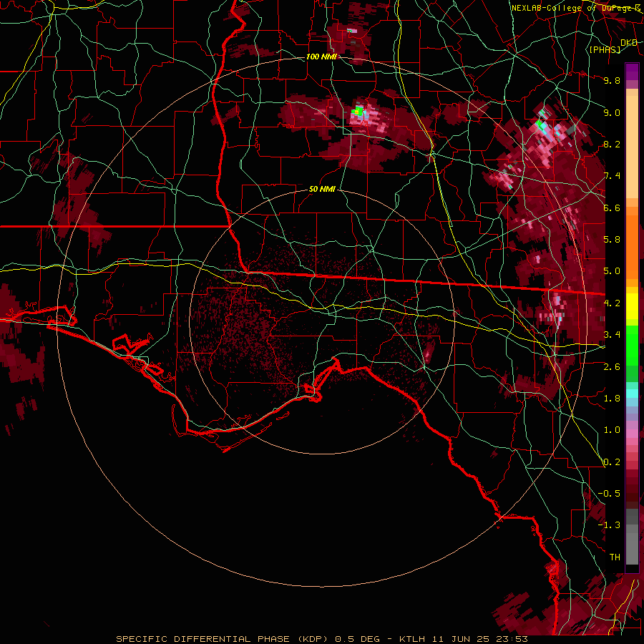The width and height of the screenshot is (644, 644).
Task: Click the green storm core below the 100 NMI label
Action: click(358, 110)
